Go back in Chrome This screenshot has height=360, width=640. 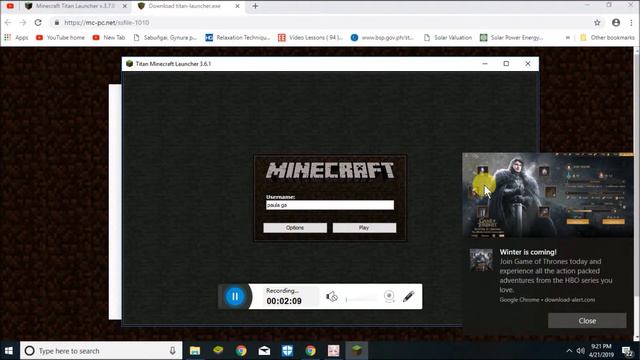(8, 22)
